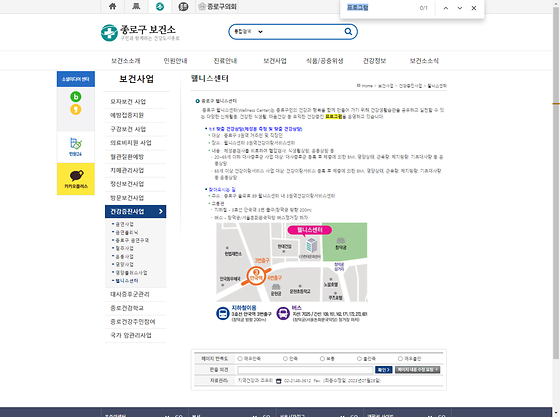Select 종로구 금연구역 submenu item

tap(132, 240)
